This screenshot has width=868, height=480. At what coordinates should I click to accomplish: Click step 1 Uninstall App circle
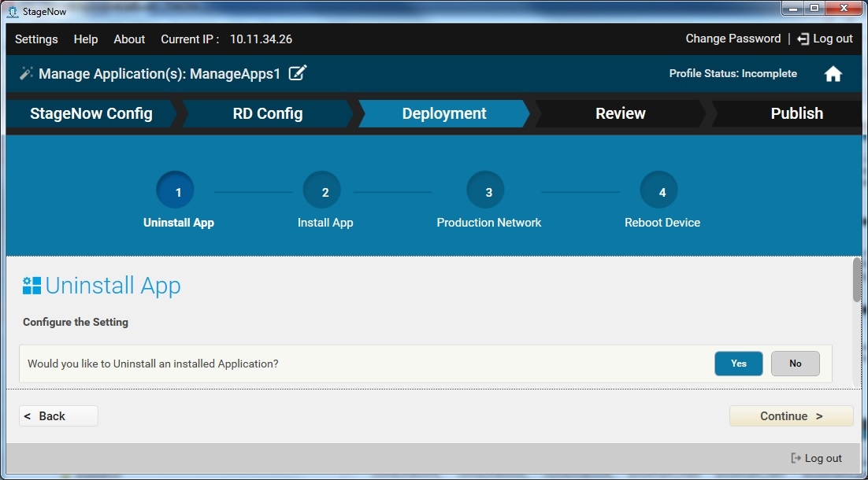(x=178, y=192)
